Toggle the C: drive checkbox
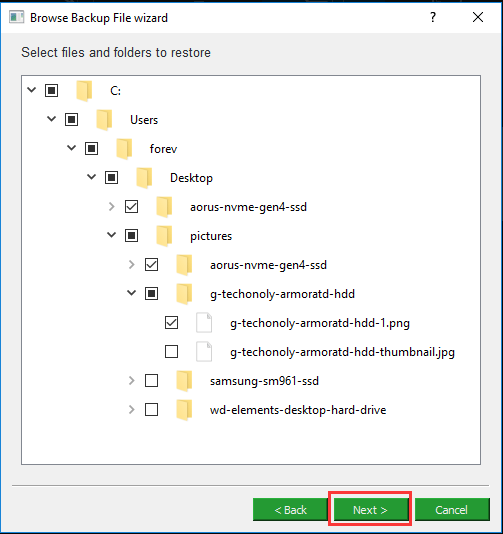The width and height of the screenshot is (503, 534). [x=51, y=91]
